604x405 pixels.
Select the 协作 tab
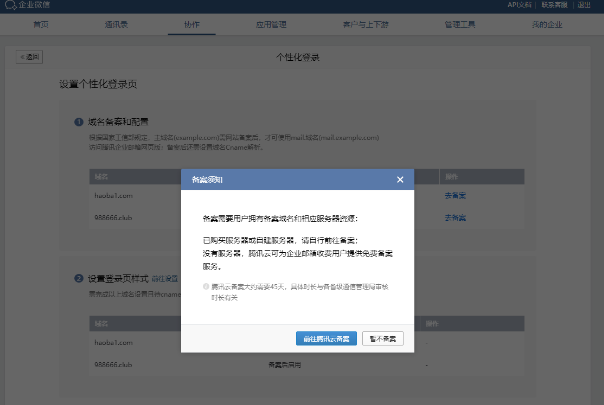coord(191,21)
